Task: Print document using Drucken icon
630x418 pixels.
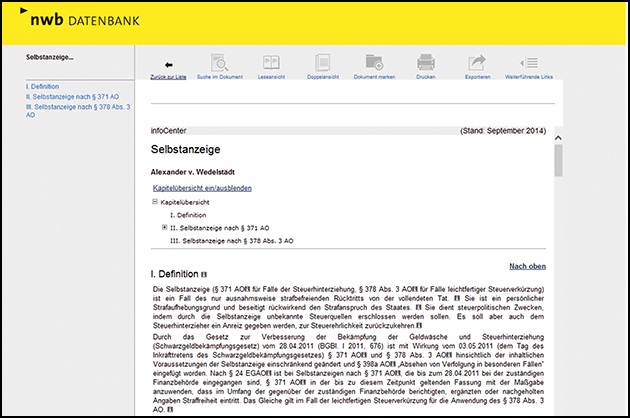Action: coord(425,62)
